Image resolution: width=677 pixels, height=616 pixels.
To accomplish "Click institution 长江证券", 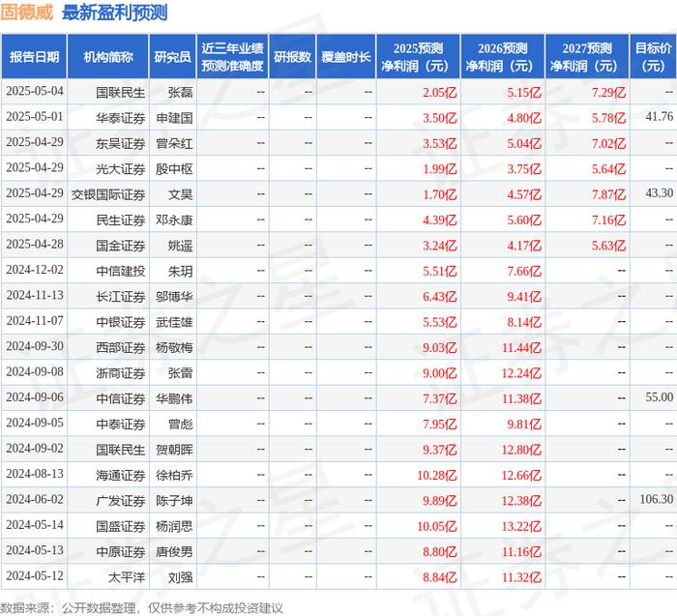I will [x=121, y=297].
